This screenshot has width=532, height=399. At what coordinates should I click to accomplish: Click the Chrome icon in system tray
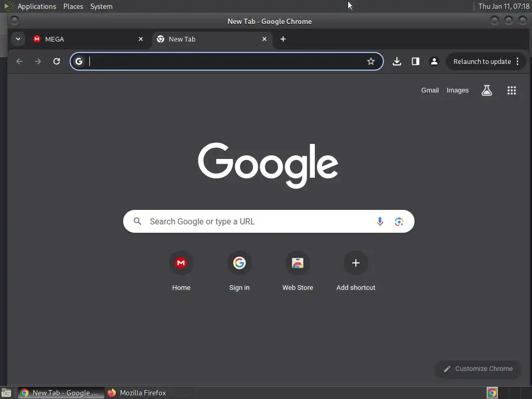pyautogui.click(x=492, y=393)
